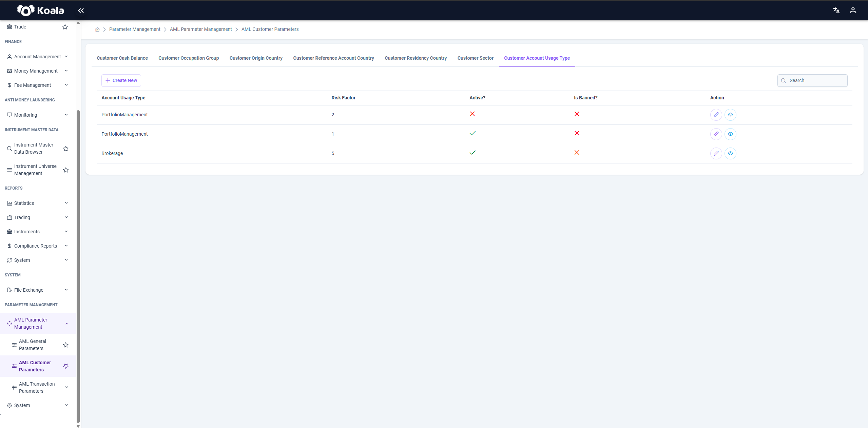
Task: Expand Fee Management menu
Action: click(x=37, y=85)
